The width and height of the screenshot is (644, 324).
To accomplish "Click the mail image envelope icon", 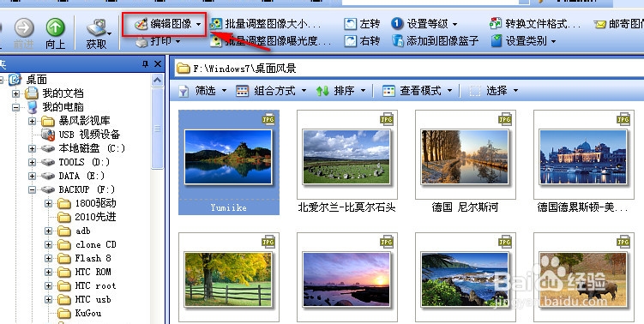I will click(x=600, y=25).
